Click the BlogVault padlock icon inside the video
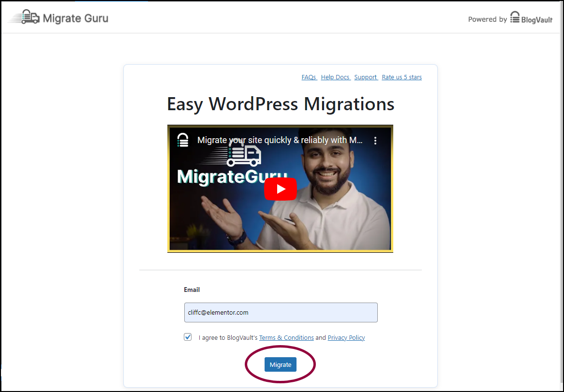The width and height of the screenshot is (564, 392). (183, 140)
